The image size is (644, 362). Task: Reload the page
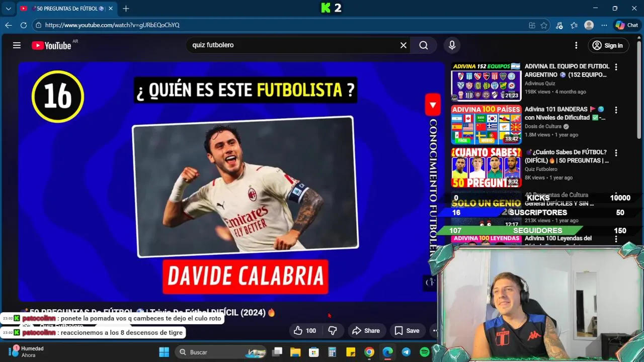tap(24, 25)
